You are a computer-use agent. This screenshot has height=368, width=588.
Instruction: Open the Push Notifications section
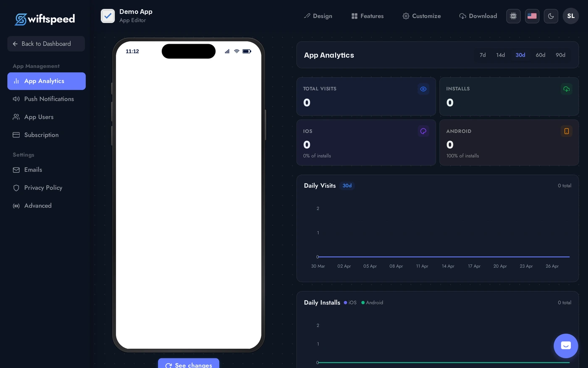click(49, 99)
